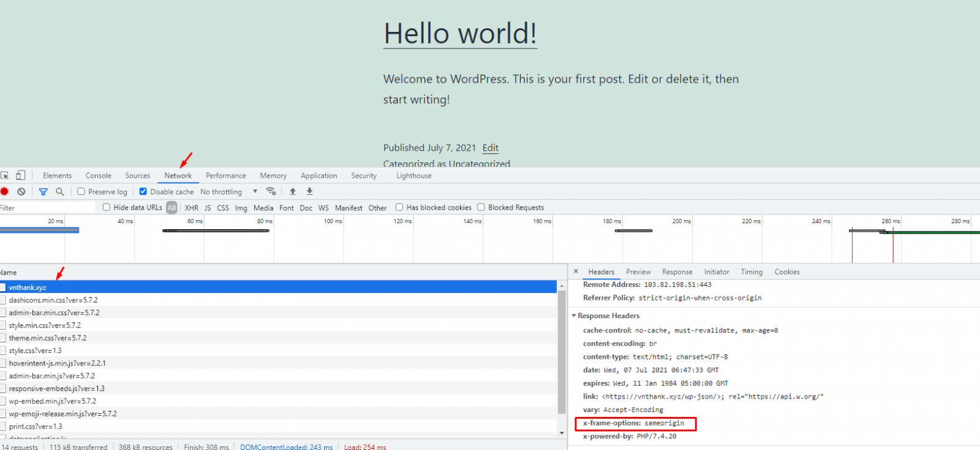Filter requests by XHR type
The height and width of the screenshot is (450, 980).
click(191, 208)
